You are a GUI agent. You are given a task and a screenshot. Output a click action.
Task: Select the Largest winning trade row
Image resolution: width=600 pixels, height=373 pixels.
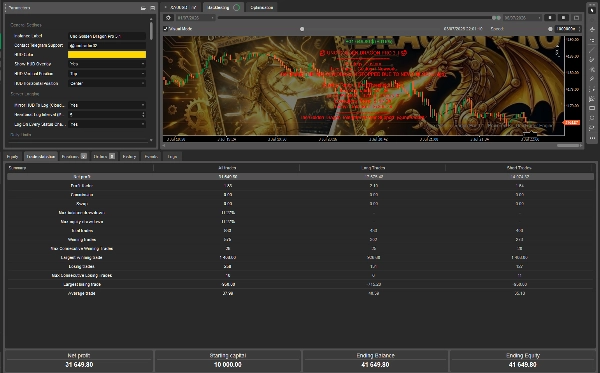point(301,257)
